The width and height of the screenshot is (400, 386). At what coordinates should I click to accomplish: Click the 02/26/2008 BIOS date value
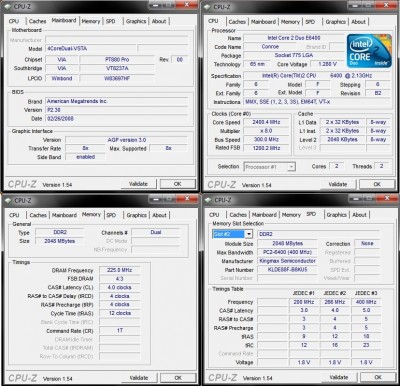click(117, 119)
